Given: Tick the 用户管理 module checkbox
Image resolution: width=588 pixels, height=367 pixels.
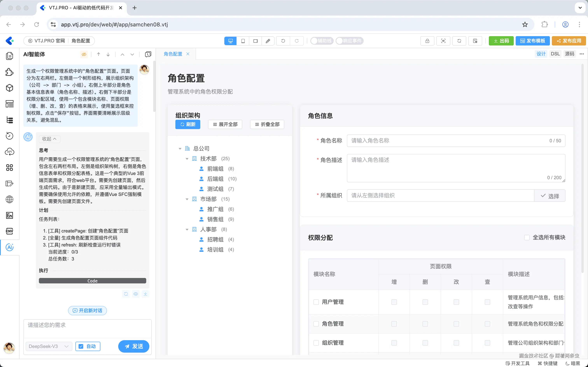Looking at the screenshot, I should tap(316, 302).
